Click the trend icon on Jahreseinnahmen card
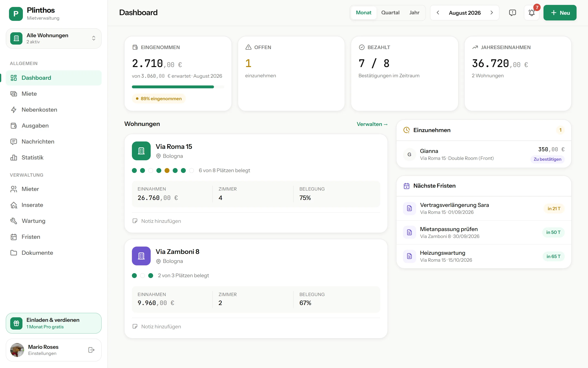This screenshot has width=588, height=368. [x=475, y=47]
